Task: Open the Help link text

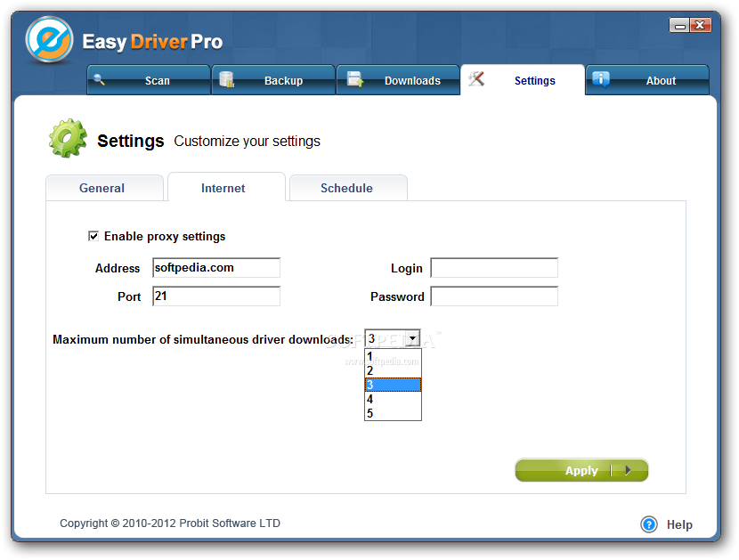Action: point(679,524)
